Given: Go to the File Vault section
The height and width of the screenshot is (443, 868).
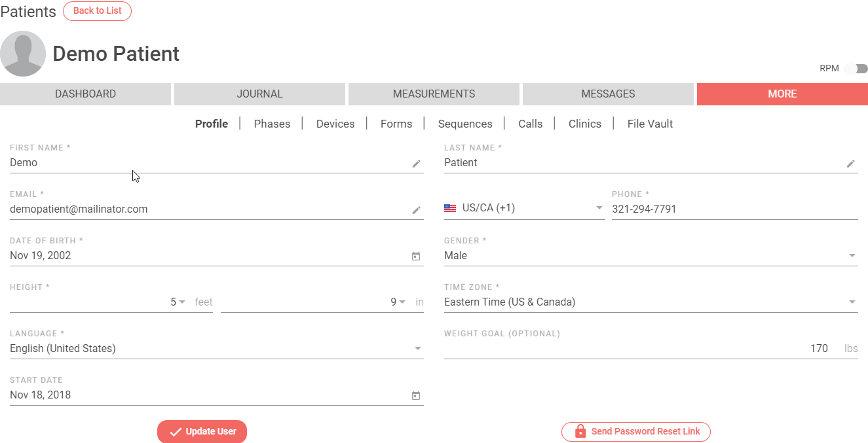Looking at the screenshot, I should [x=650, y=124].
